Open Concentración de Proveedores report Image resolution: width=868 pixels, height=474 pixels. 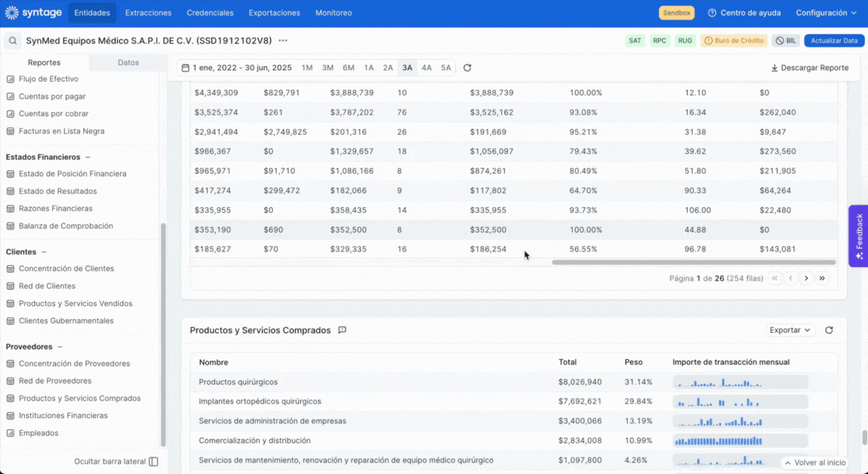pyautogui.click(x=74, y=364)
